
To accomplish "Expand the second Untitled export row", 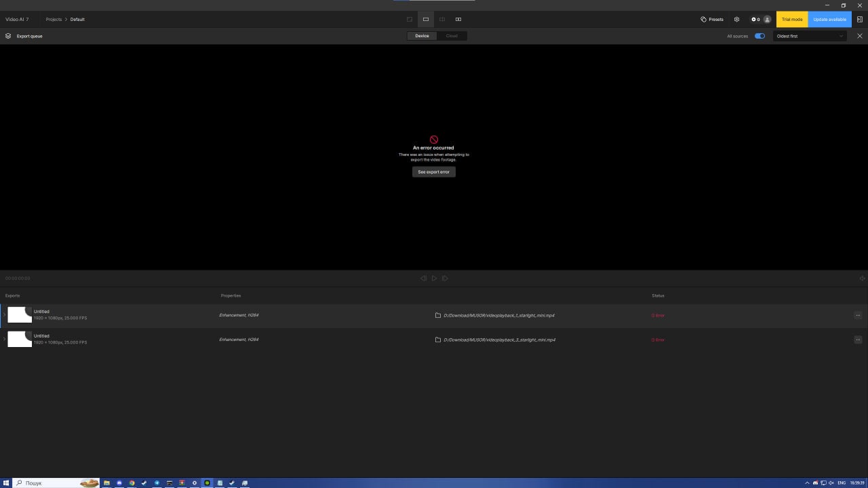I will (x=4, y=339).
